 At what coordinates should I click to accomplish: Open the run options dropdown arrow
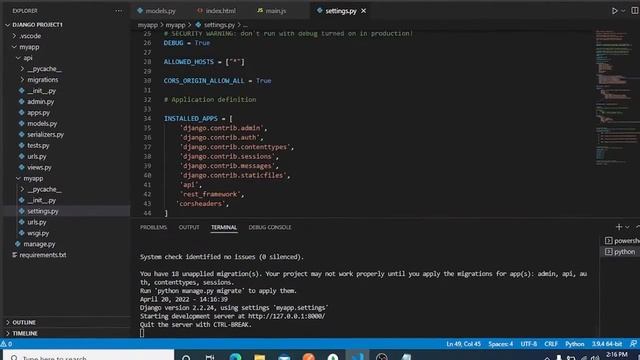(623, 11)
